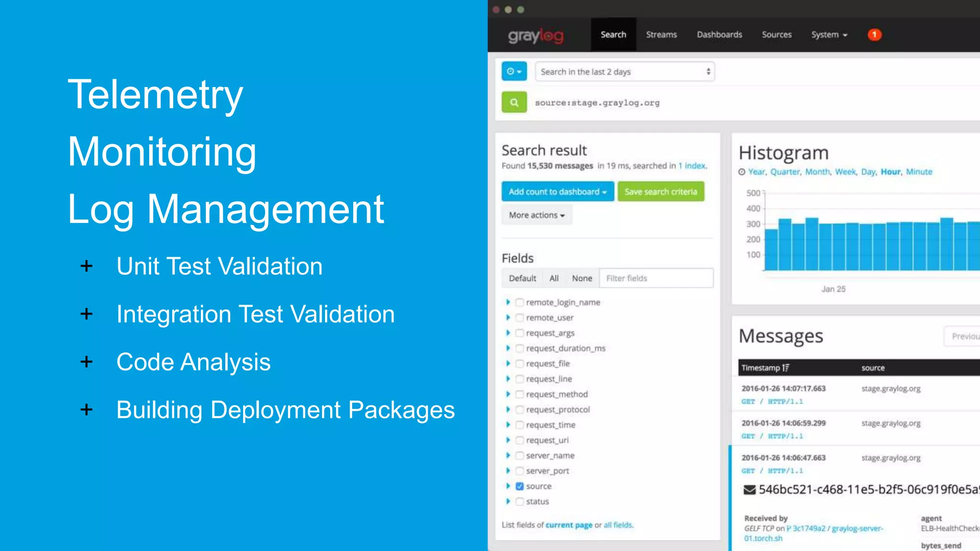Set histogram resolution to Year

tap(756, 172)
